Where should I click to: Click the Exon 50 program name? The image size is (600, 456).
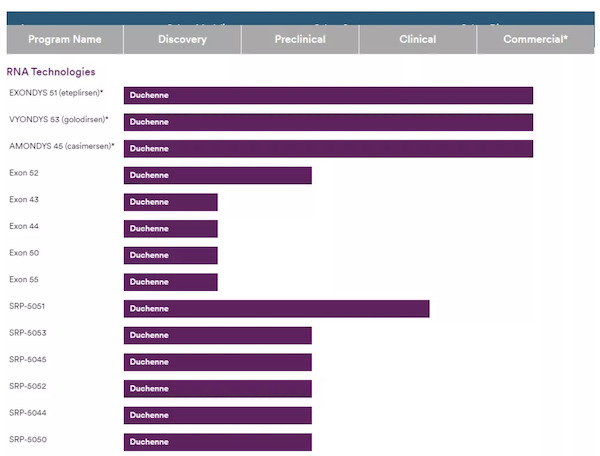click(x=24, y=253)
